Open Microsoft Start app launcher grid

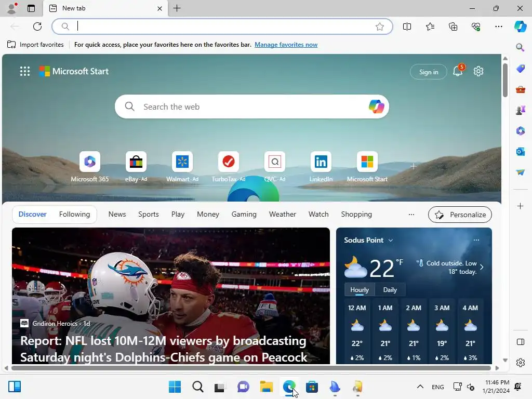(25, 71)
